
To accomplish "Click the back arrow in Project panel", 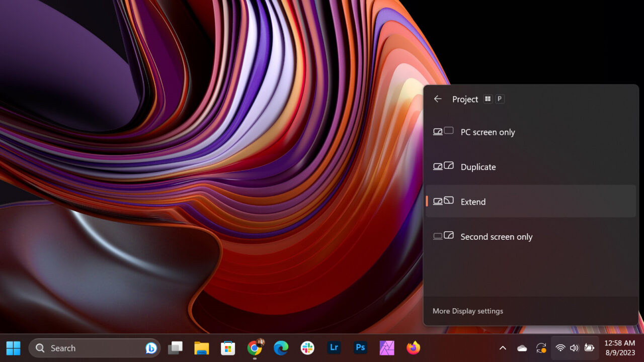I will (438, 99).
